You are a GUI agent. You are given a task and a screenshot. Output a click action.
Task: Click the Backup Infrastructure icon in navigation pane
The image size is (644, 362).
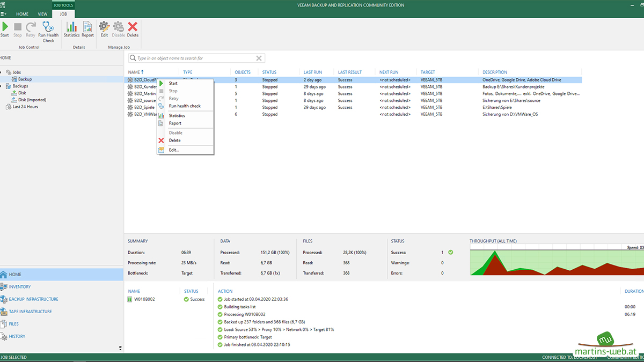4,299
